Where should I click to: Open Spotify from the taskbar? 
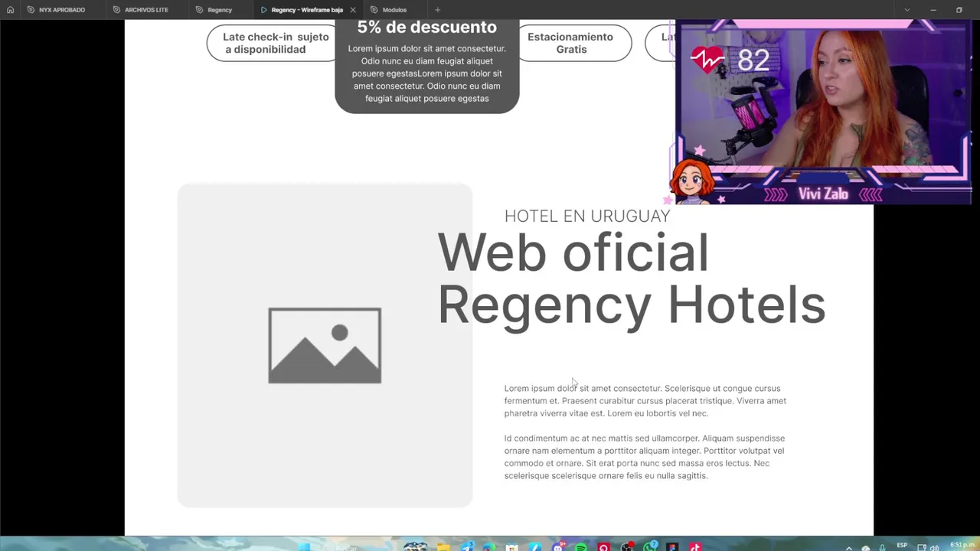(x=581, y=547)
